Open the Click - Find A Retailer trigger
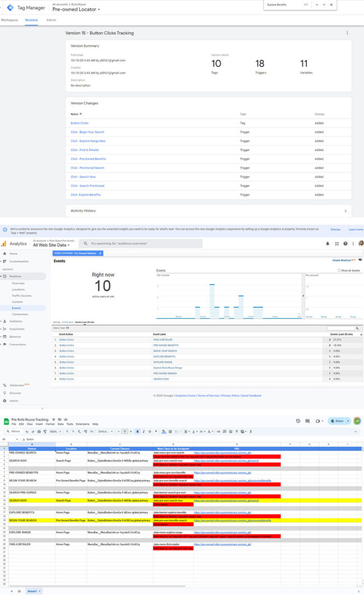The image size is (364, 608). pyautogui.click(x=86, y=150)
